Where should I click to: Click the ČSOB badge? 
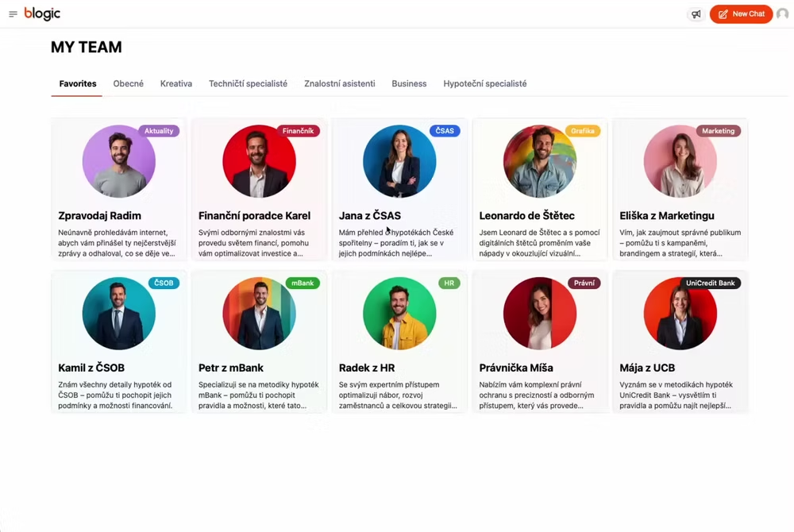[164, 283]
